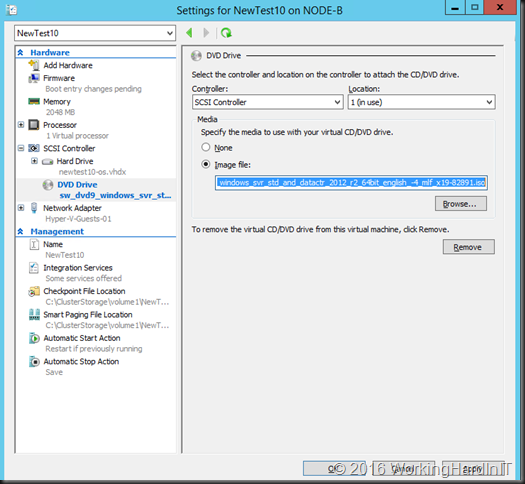Select Automatic Start Action item
The image size is (525, 484).
[x=82, y=338]
